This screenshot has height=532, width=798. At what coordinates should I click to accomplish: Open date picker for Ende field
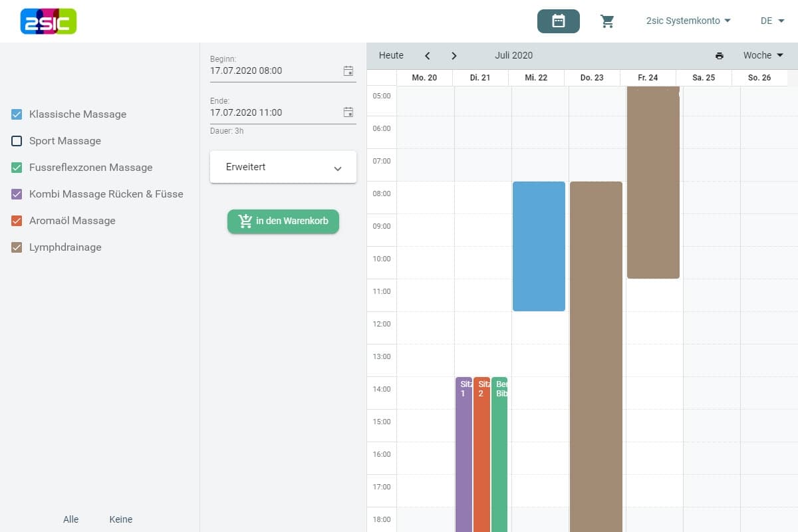point(348,113)
